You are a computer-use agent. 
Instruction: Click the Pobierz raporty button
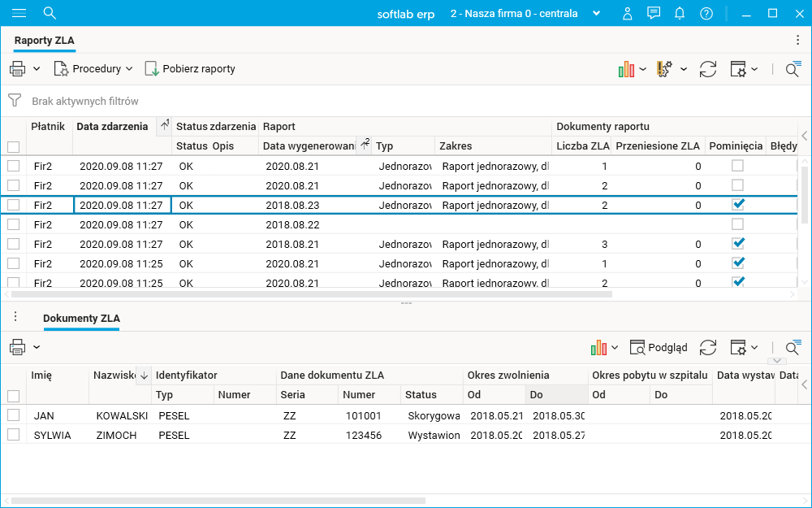coord(190,69)
